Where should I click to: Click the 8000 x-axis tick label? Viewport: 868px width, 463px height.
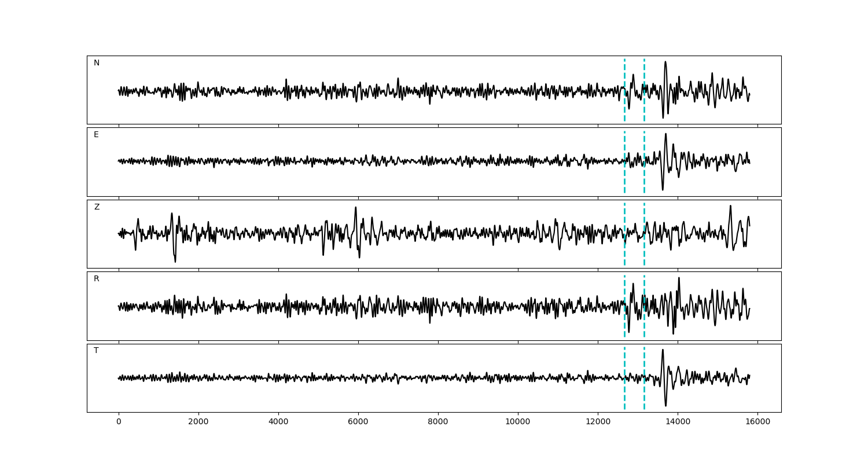(438, 422)
